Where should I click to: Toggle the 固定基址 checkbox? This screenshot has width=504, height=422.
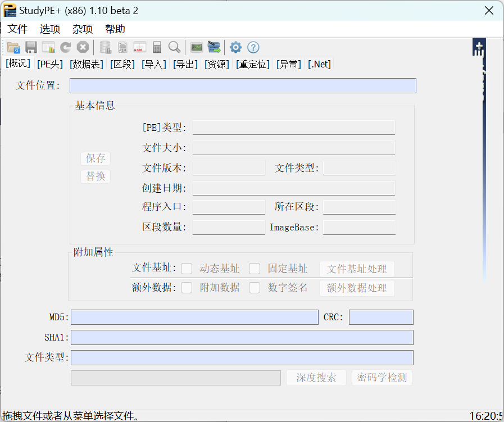click(255, 269)
